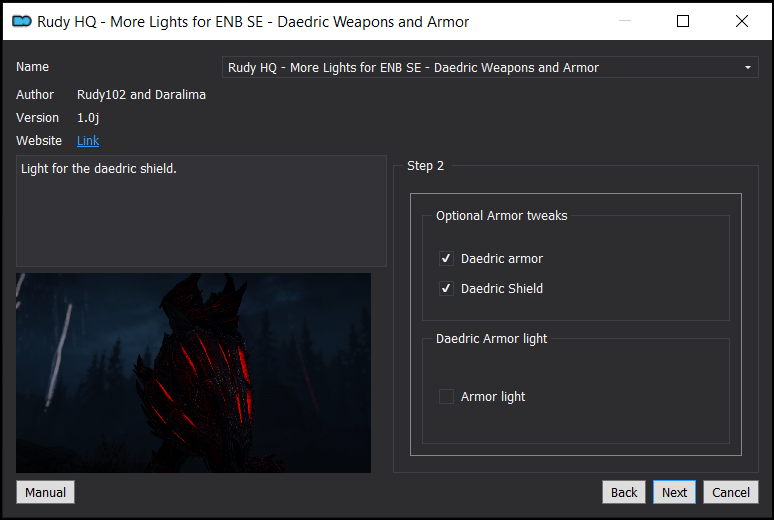Click the version value 1.0j
This screenshot has width=774, height=520.
(x=88, y=118)
